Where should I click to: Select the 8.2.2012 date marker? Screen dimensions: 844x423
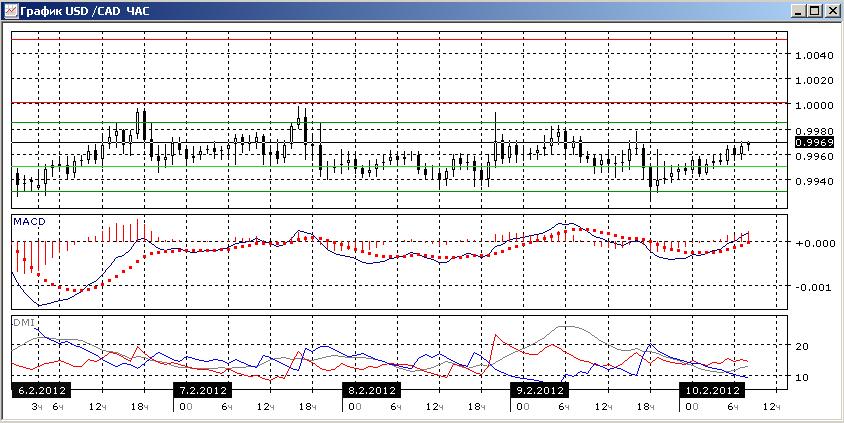pyautogui.click(x=372, y=390)
